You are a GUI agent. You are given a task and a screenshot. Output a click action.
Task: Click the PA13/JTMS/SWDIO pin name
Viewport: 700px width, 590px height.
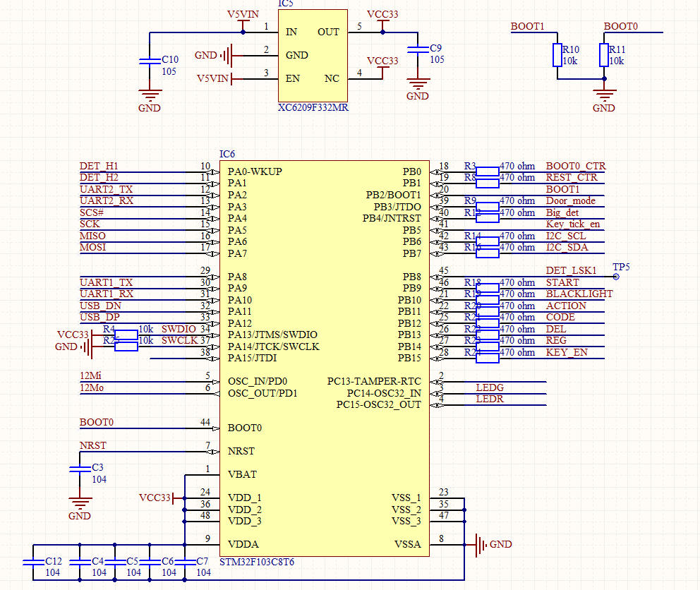click(x=272, y=335)
